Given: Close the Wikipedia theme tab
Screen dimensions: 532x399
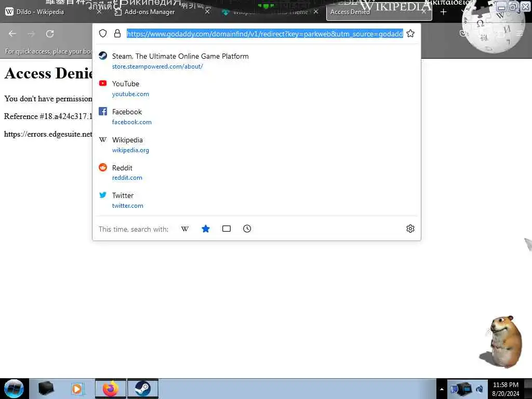Looking at the screenshot, I should [x=316, y=12].
